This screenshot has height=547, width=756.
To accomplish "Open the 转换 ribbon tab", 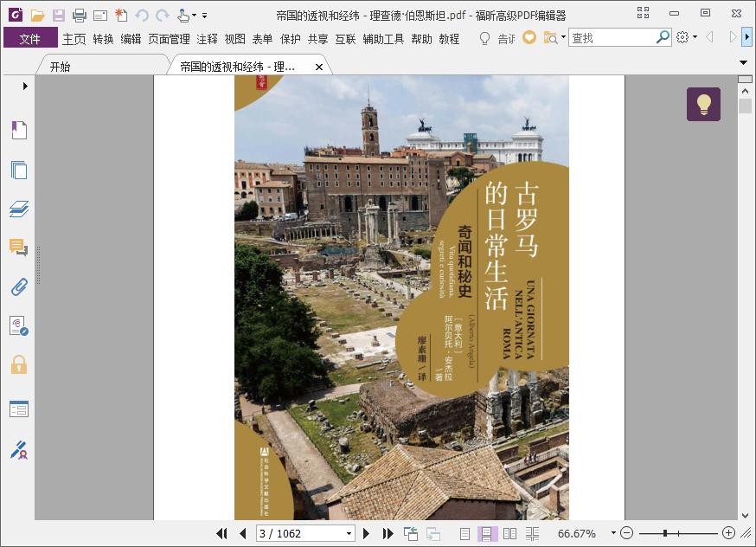I will (103, 39).
